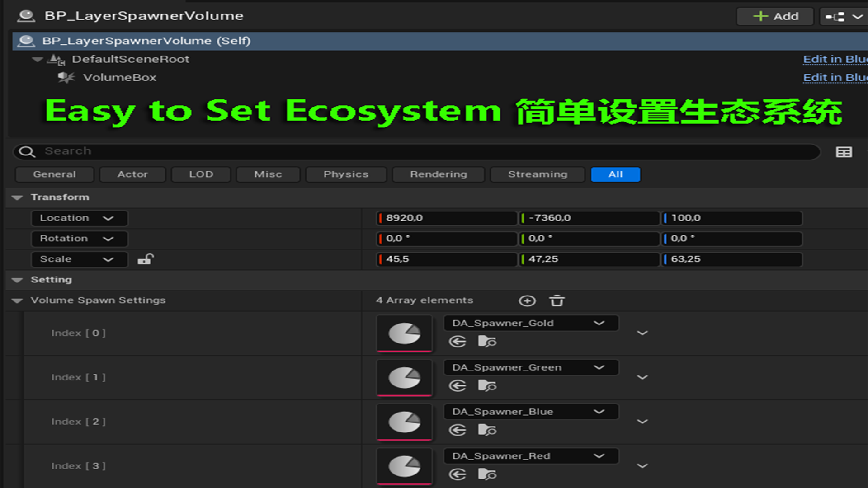This screenshot has height=488, width=868.
Task: Switch to the Actor filter tab
Action: click(132, 174)
